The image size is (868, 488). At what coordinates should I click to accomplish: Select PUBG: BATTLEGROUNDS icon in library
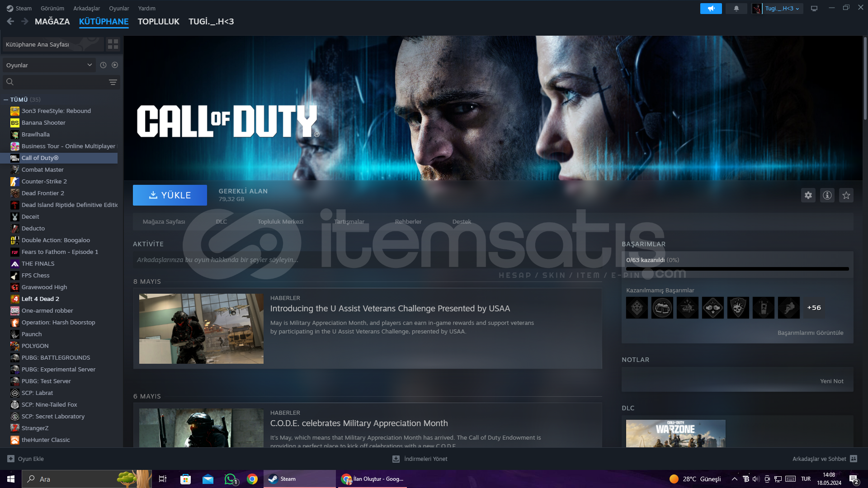click(x=15, y=358)
